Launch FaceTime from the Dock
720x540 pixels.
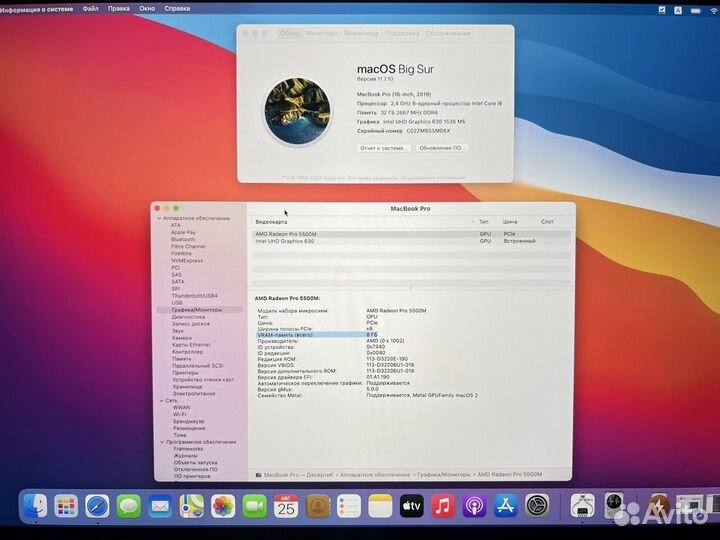pos(254,506)
